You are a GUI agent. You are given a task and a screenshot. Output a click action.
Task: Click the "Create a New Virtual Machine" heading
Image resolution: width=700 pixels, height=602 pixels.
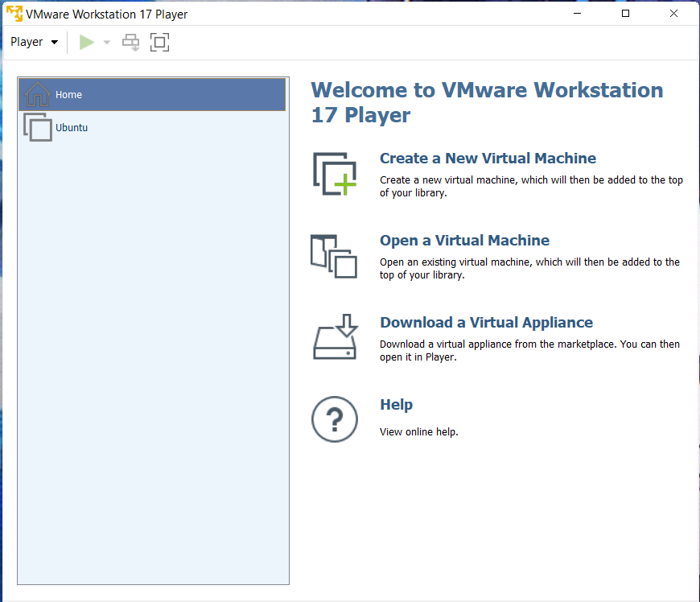click(488, 159)
